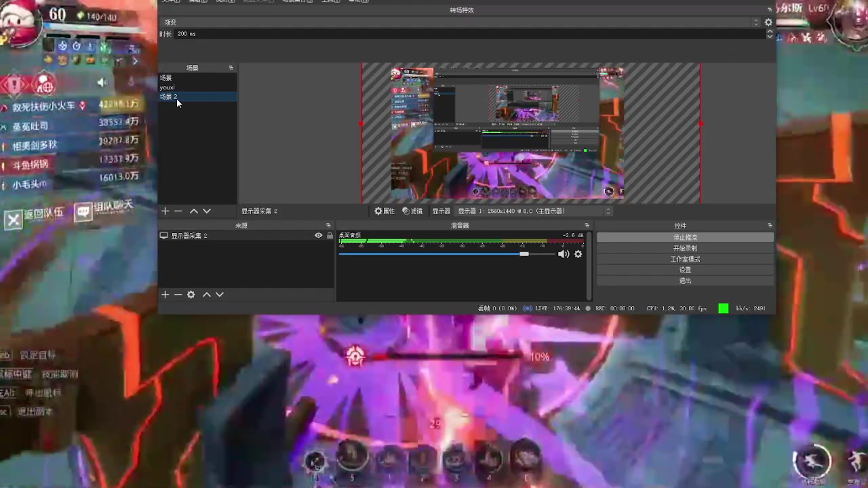Click the speaker icon in game HUD

[102, 83]
